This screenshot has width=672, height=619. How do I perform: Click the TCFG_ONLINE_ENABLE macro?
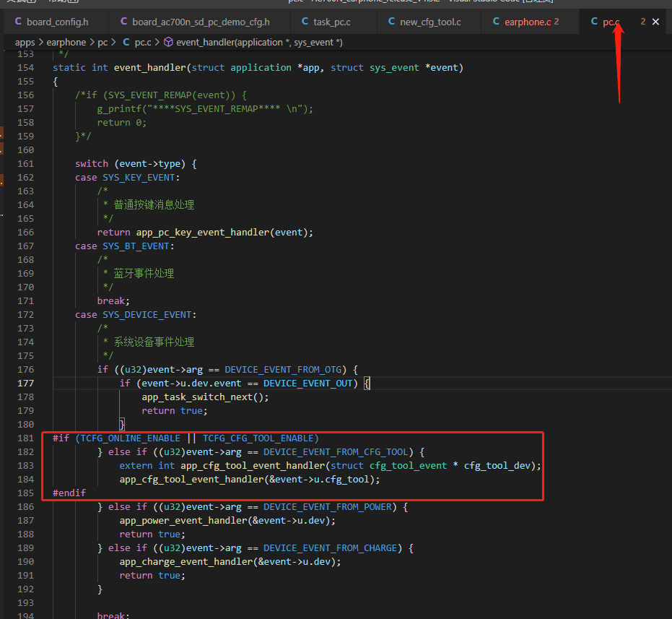coord(130,438)
